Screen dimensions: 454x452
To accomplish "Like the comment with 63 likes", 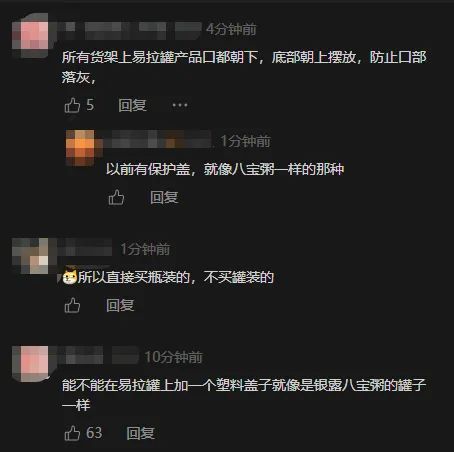I will 72,433.
